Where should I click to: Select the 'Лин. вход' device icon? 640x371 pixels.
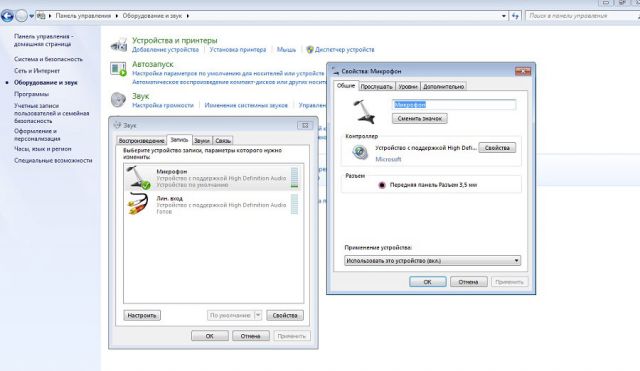(x=138, y=204)
